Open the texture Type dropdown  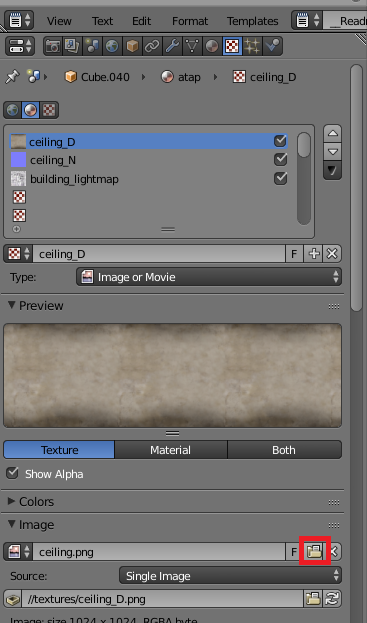click(x=209, y=277)
